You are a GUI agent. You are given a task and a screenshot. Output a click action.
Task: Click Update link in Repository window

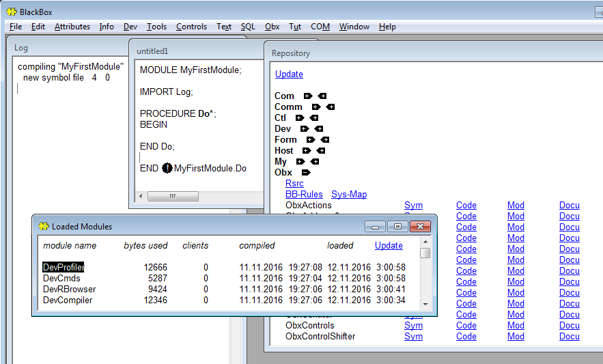pyautogui.click(x=289, y=74)
